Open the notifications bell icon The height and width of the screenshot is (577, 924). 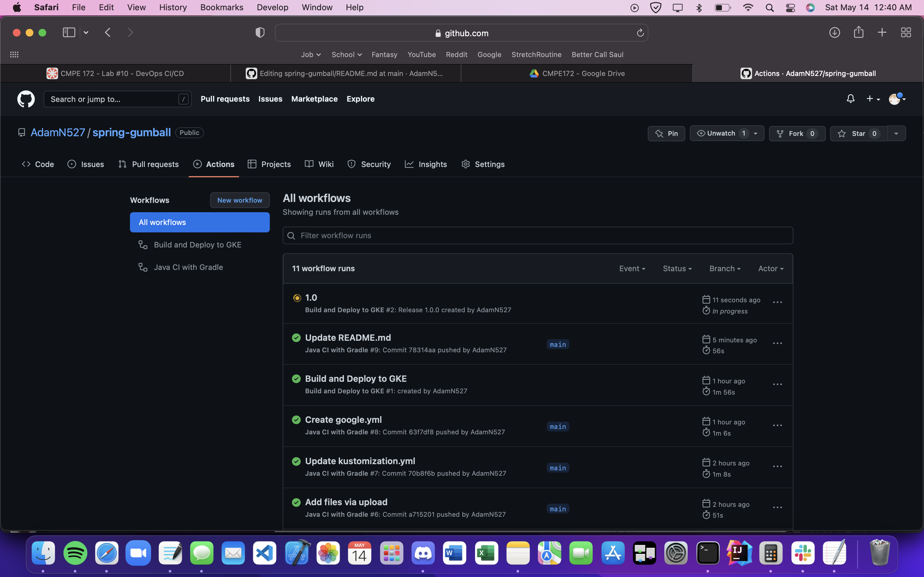coord(850,99)
